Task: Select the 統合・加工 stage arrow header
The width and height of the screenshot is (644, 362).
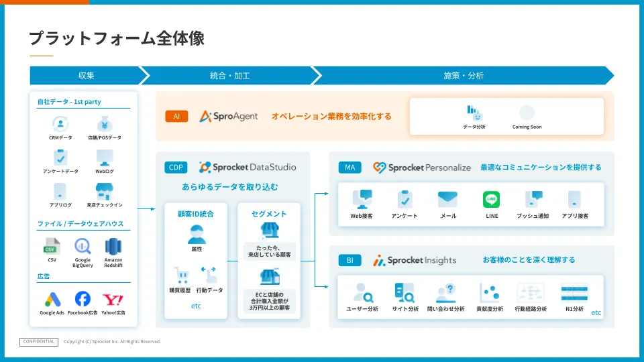Action: (230, 76)
